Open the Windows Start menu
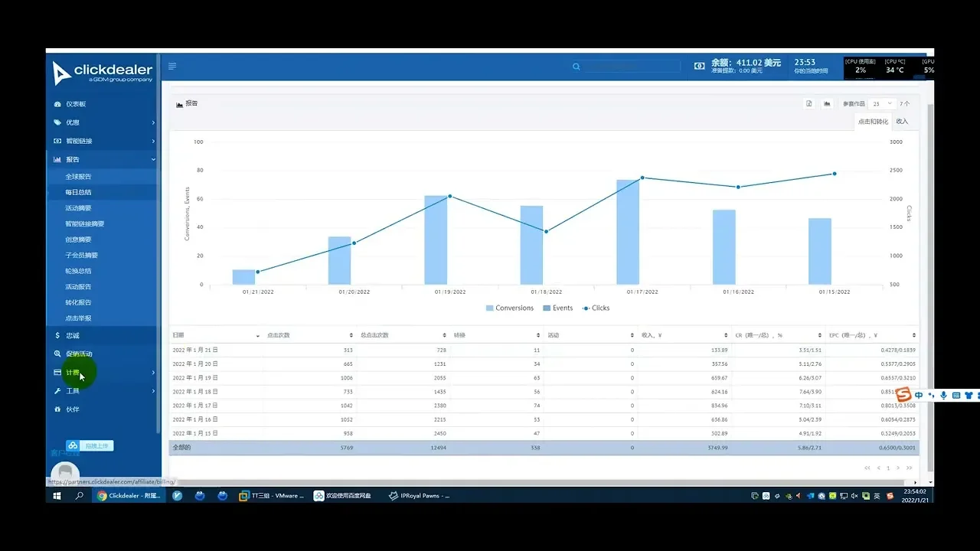Screen dimensions: 980x551 click(57, 496)
